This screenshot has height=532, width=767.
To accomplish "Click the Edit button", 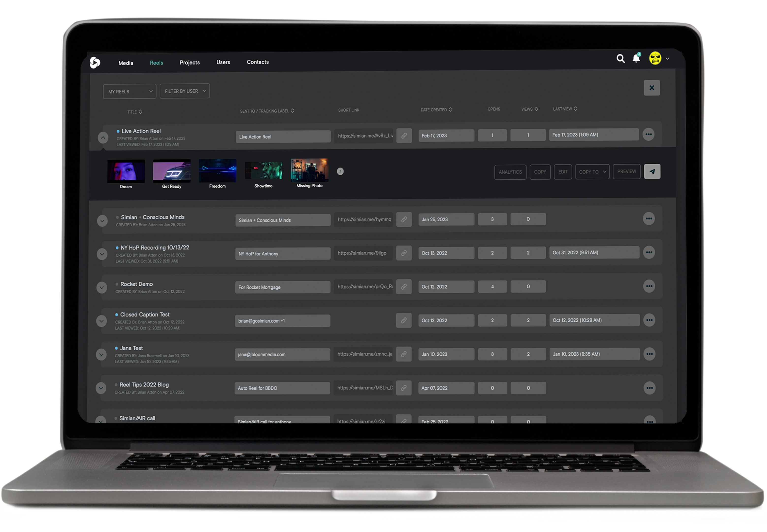I will 563,172.
